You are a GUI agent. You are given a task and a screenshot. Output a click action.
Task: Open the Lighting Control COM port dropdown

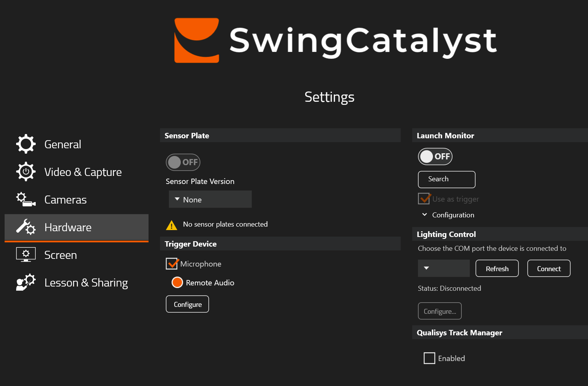click(443, 268)
